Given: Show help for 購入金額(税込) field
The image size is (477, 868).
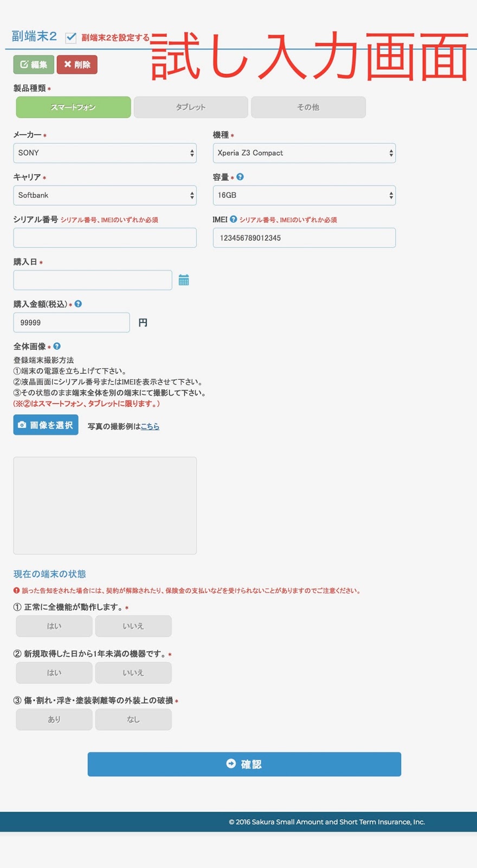Looking at the screenshot, I should click(x=78, y=304).
